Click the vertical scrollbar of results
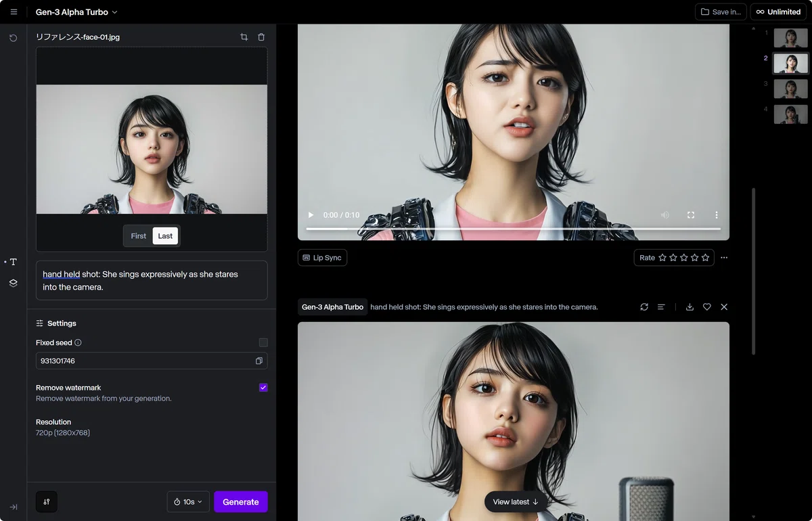The image size is (812, 521). [x=753, y=271]
